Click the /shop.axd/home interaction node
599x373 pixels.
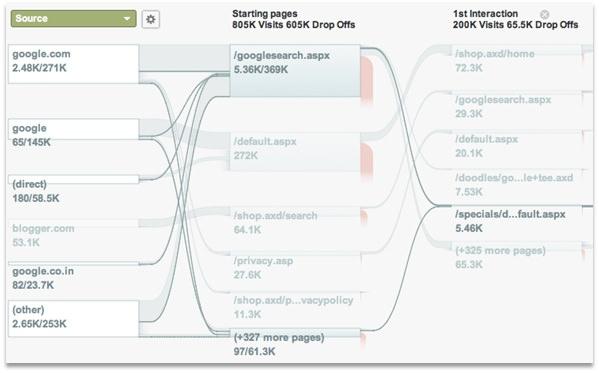[516, 60]
